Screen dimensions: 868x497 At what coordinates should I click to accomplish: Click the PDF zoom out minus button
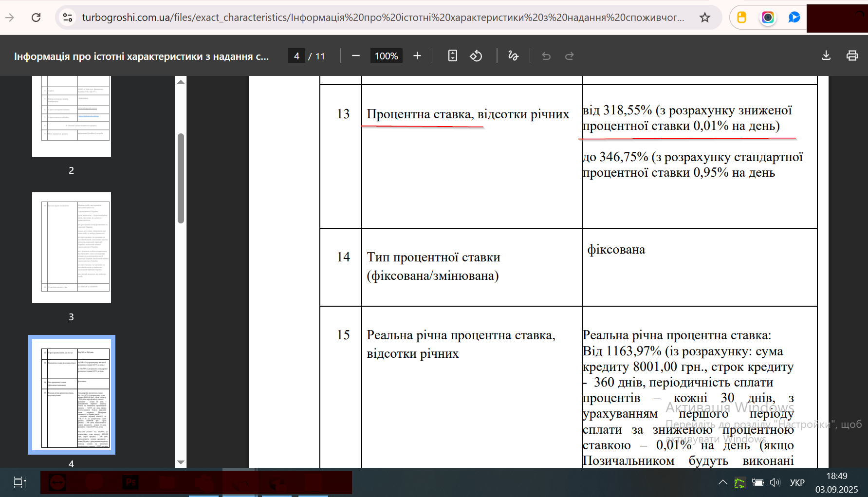tap(356, 56)
